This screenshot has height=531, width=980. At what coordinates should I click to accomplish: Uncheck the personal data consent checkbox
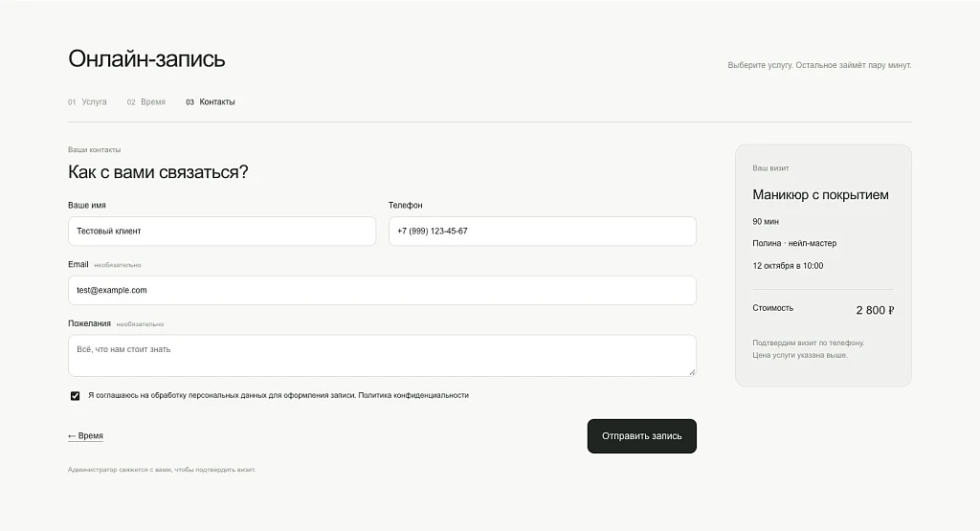75,396
